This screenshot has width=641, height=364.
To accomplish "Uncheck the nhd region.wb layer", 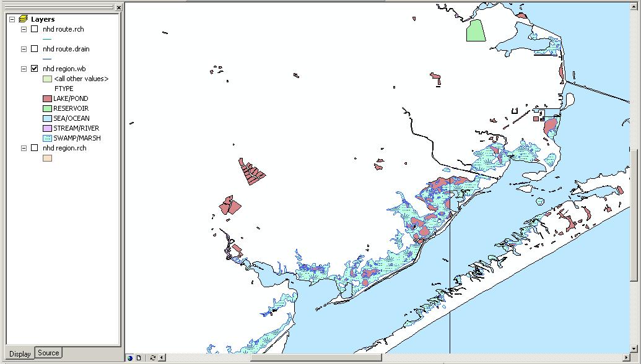I will coord(35,69).
